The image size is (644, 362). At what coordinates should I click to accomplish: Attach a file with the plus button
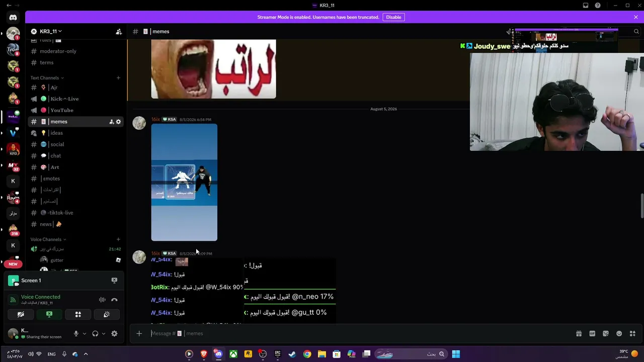tap(139, 333)
